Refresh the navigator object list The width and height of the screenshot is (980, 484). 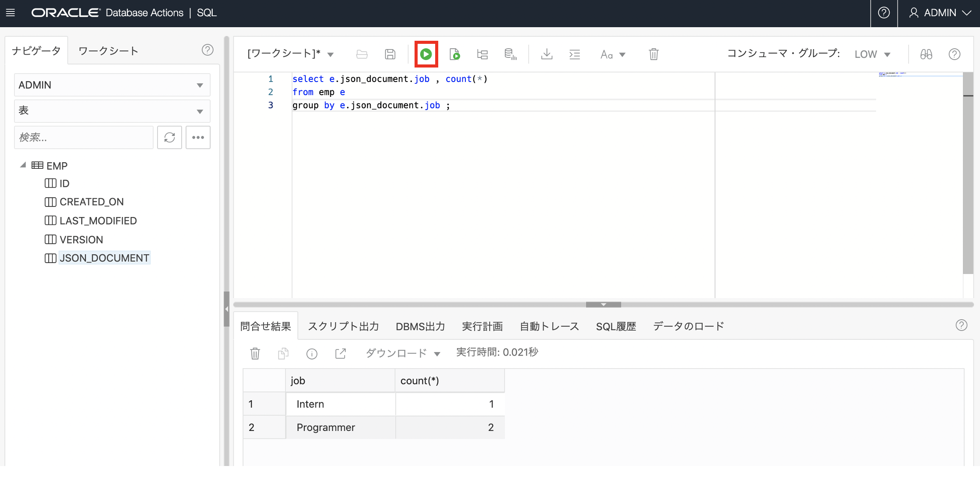pos(170,138)
